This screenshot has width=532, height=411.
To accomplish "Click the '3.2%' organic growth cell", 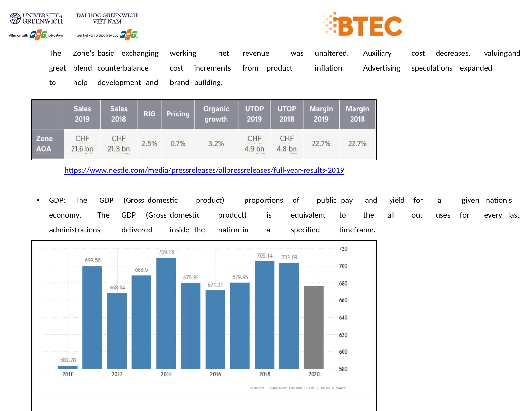I will [216, 144].
